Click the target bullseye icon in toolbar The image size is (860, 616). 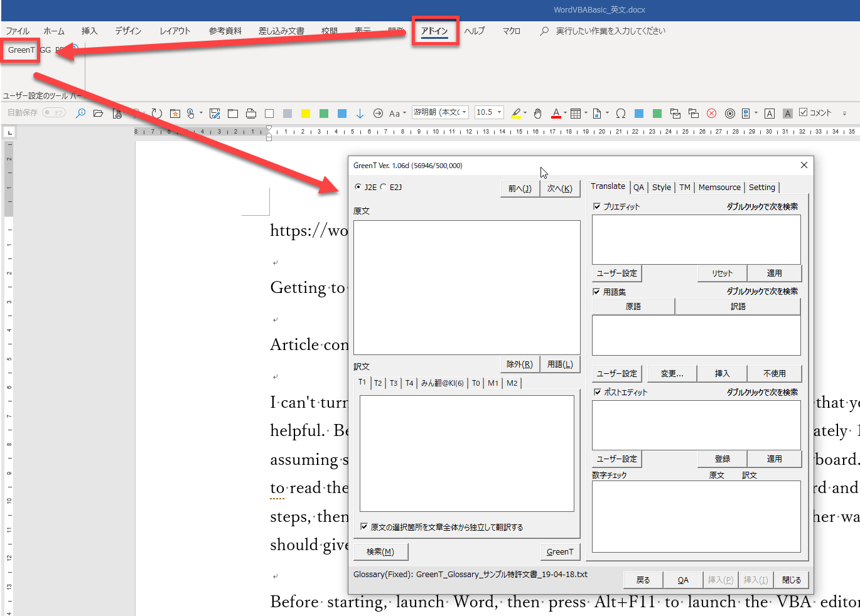click(x=729, y=114)
